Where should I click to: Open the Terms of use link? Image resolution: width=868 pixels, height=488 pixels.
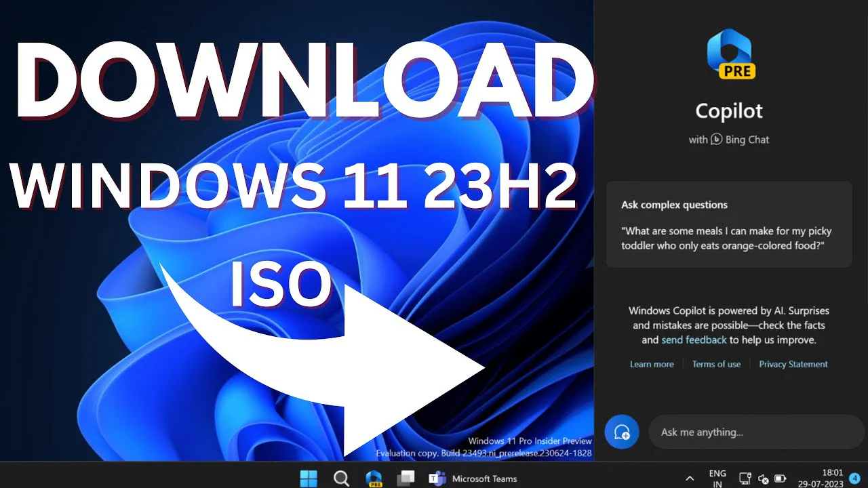pos(716,364)
